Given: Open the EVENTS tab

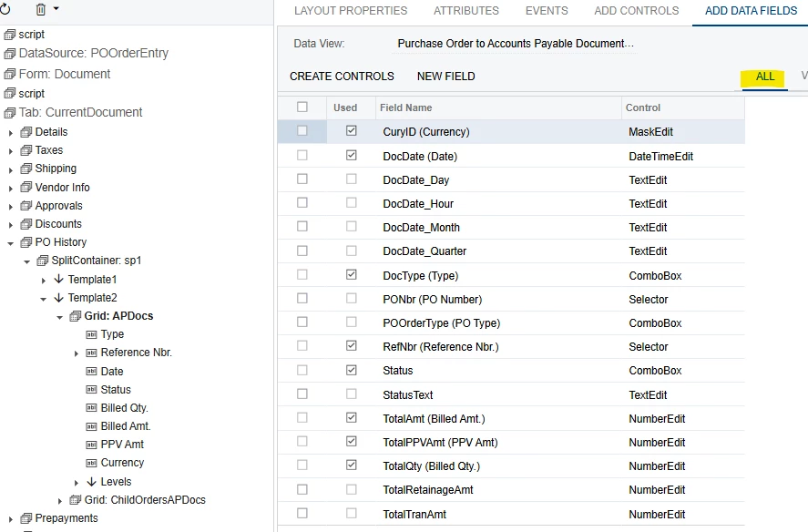Looking at the screenshot, I should [x=546, y=11].
